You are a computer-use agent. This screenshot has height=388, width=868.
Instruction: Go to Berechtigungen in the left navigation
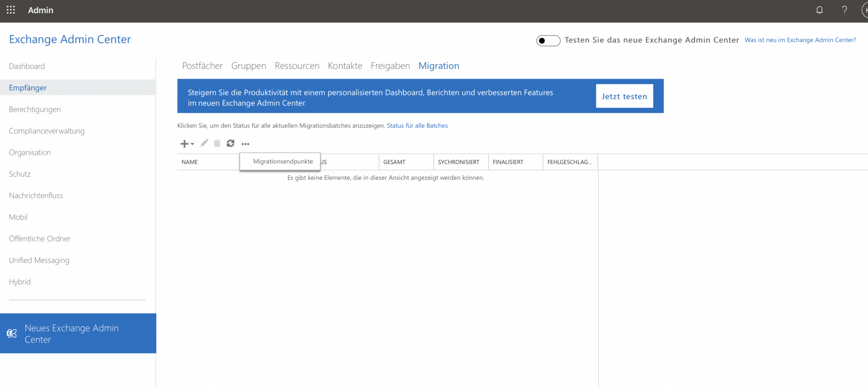(x=35, y=109)
